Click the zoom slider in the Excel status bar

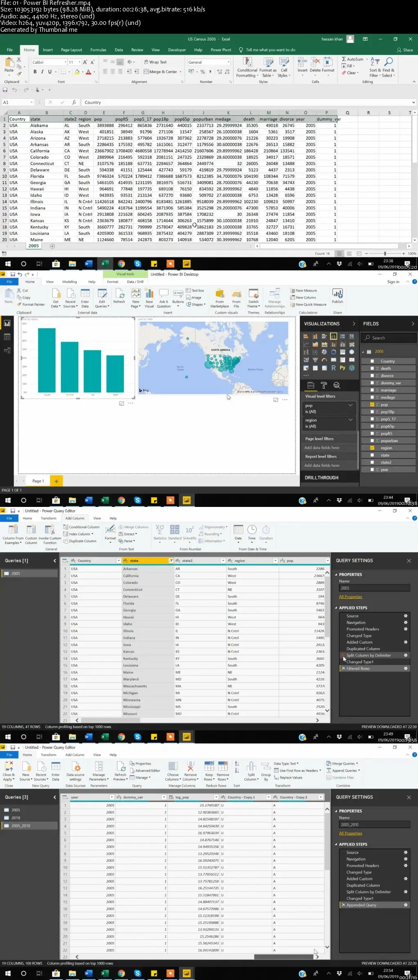[385, 253]
